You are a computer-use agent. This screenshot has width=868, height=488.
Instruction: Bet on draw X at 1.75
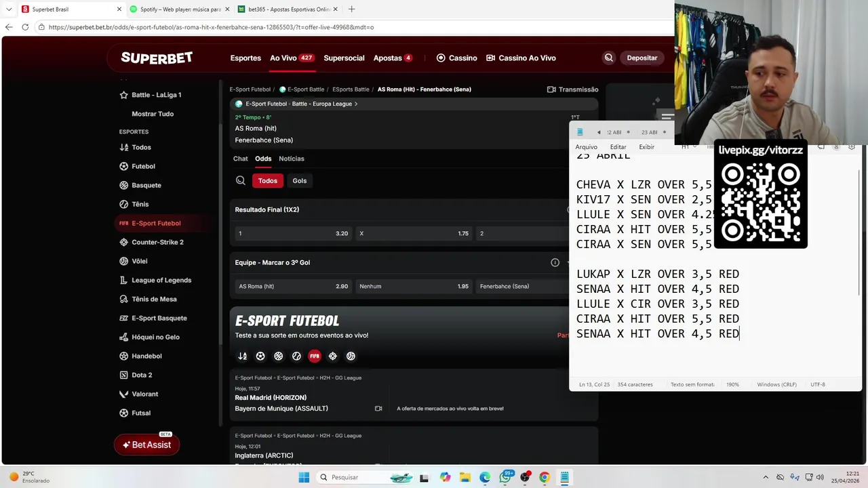point(414,233)
